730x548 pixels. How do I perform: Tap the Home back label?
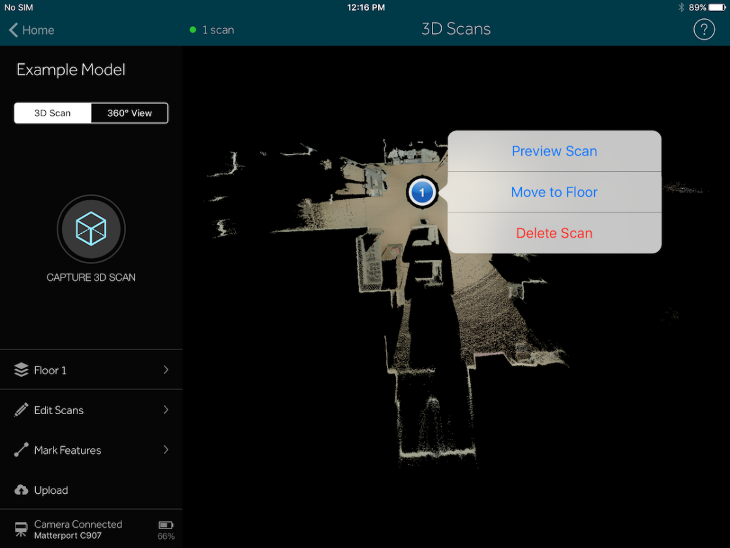[38, 30]
